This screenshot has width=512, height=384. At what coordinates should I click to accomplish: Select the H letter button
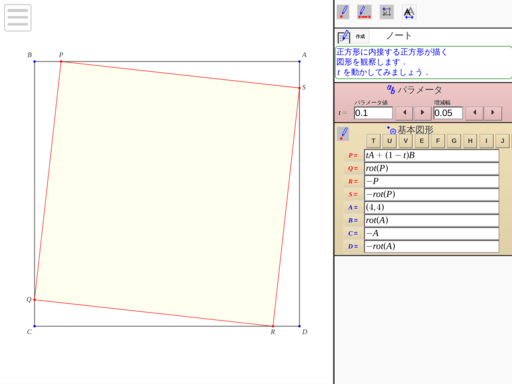pos(470,141)
